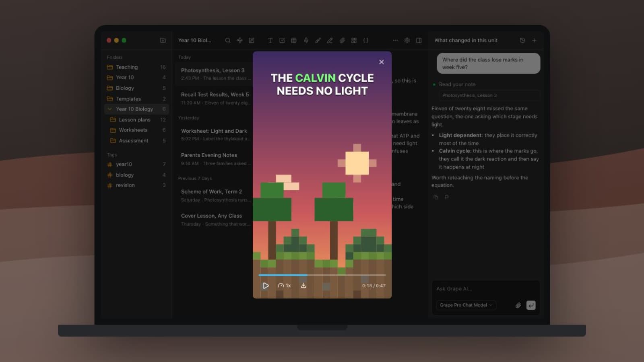
Task: Click the Photosynthesis, Lesson 3 source chip
Action: click(x=489, y=95)
